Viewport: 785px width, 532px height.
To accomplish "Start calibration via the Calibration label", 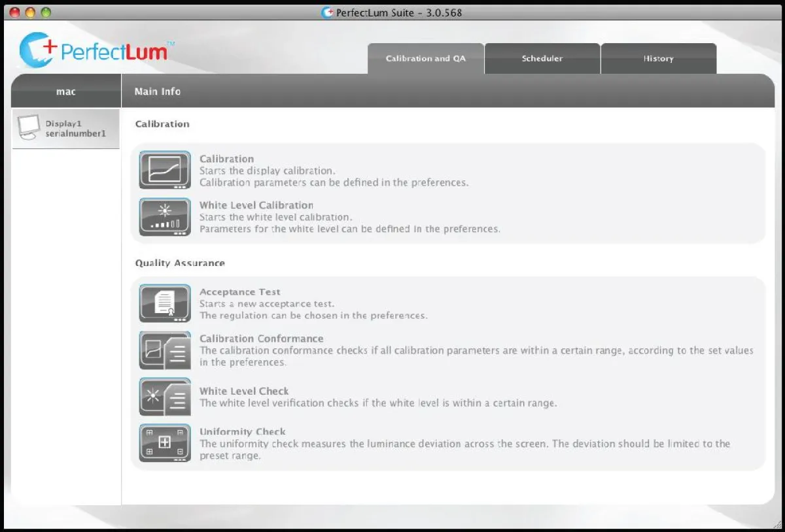I will 226,159.
